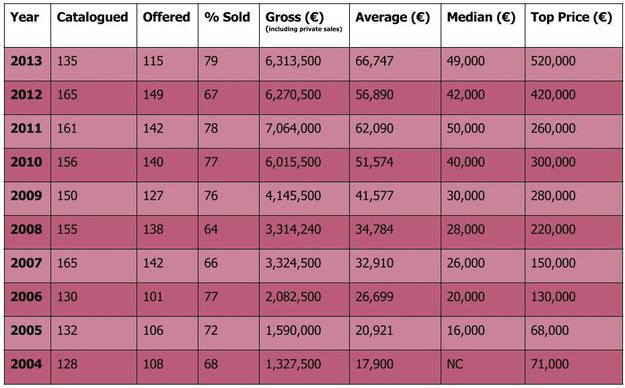This screenshot has height=388, width=625.
Task: Click the 66,747 average value
Action: point(374,61)
